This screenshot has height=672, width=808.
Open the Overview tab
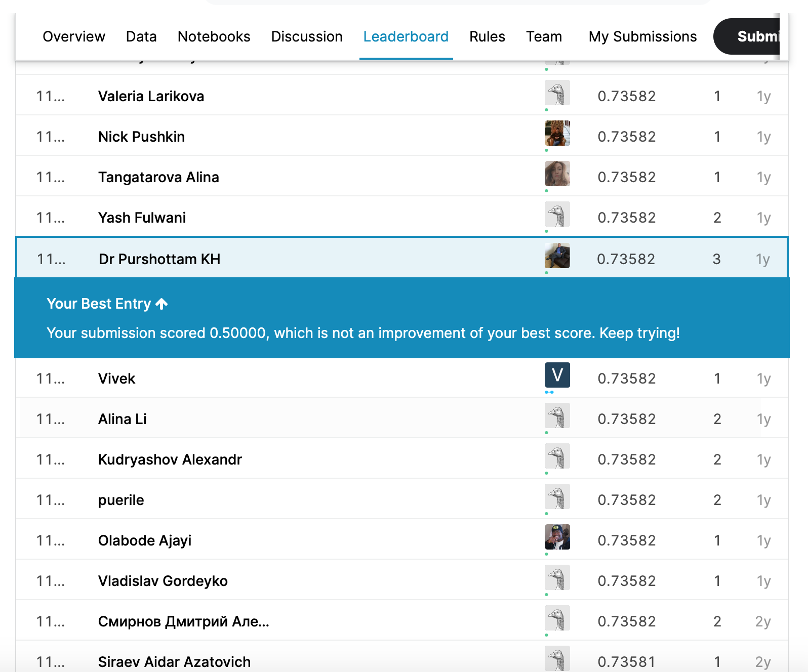[x=74, y=36]
